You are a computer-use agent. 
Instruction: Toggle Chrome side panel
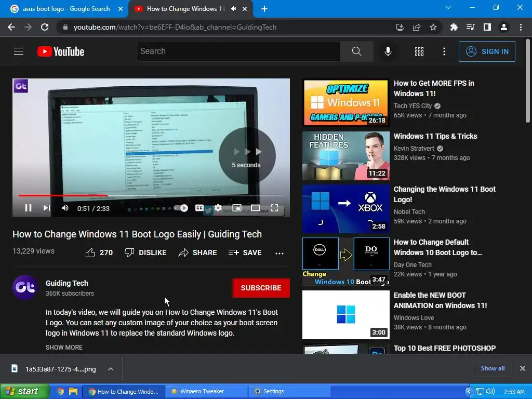487,27
